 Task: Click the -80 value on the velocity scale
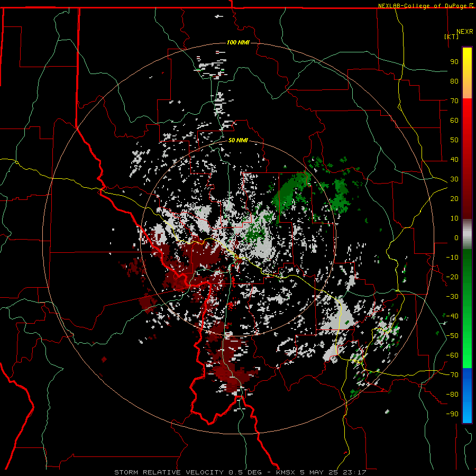pos(452,395)
